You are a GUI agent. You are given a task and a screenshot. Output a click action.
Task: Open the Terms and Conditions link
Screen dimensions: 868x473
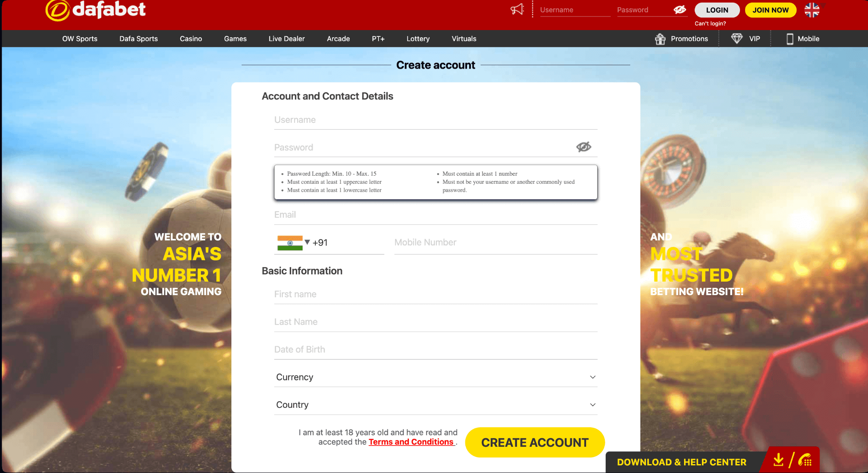coord(411,442)
